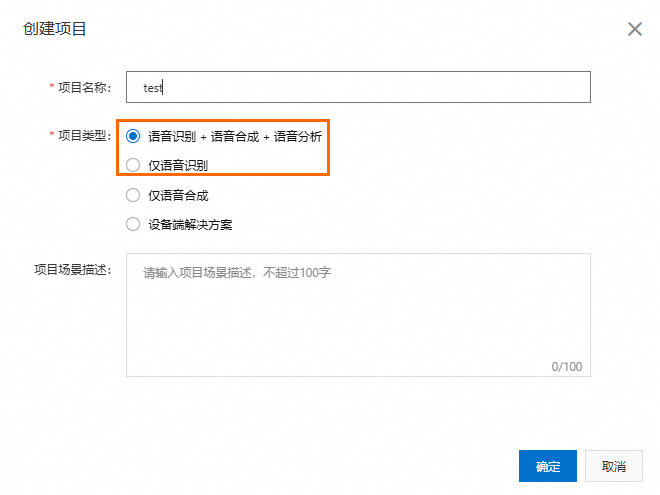Click the 项目类型 field label

84,136
